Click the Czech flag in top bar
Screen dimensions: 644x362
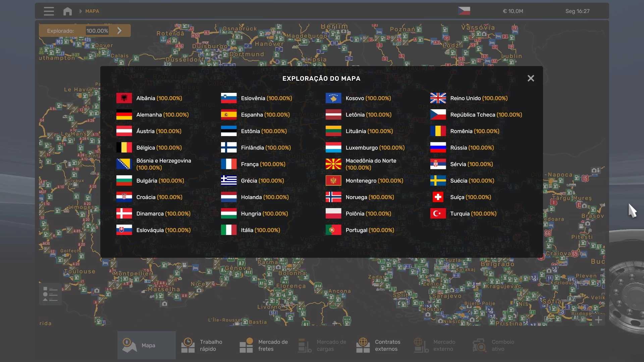[x=464, y=11]
